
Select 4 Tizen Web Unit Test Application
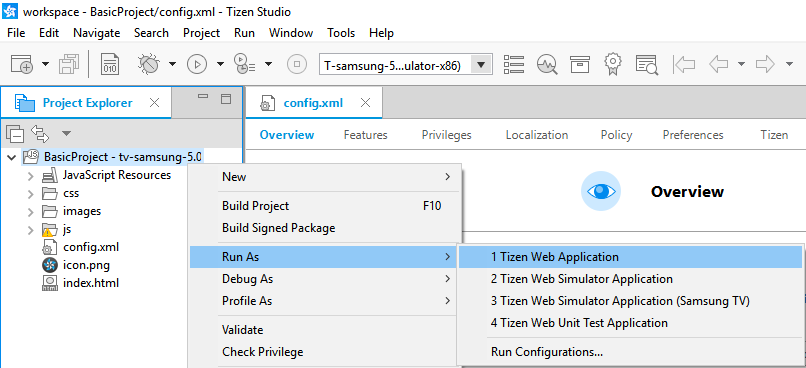point(631,323)
